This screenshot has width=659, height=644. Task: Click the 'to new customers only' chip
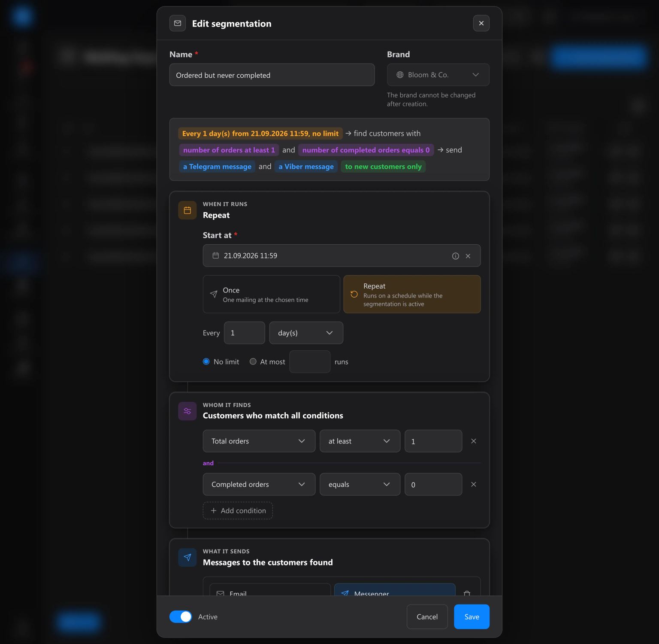click(x=383, y=167)
